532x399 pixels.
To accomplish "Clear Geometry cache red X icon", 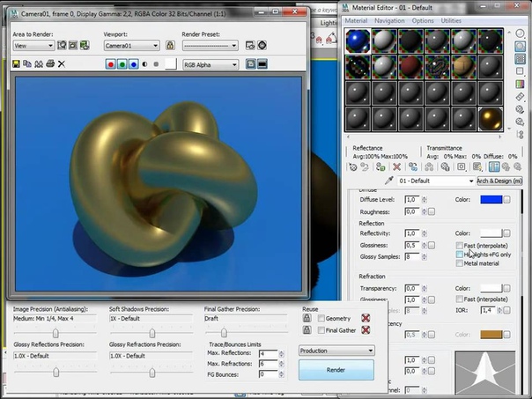I will pos(366,318).
